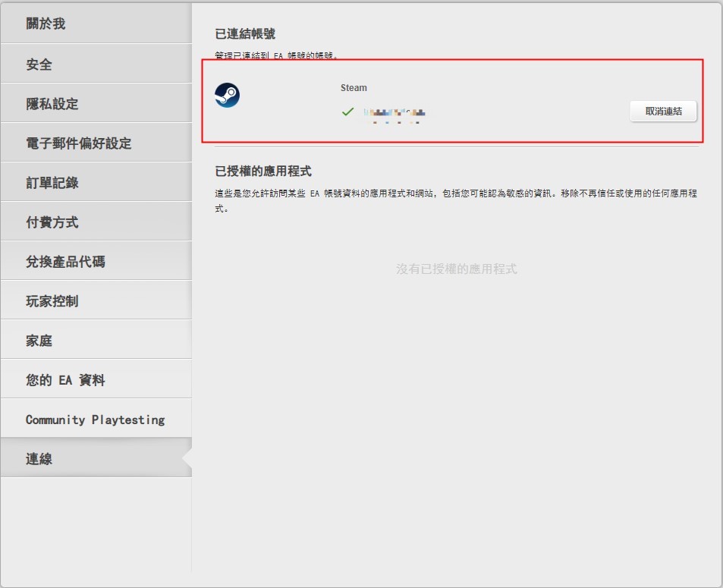
Task: Click the 沒有已授權的應用程式 placeholder text
Action: 456,268
